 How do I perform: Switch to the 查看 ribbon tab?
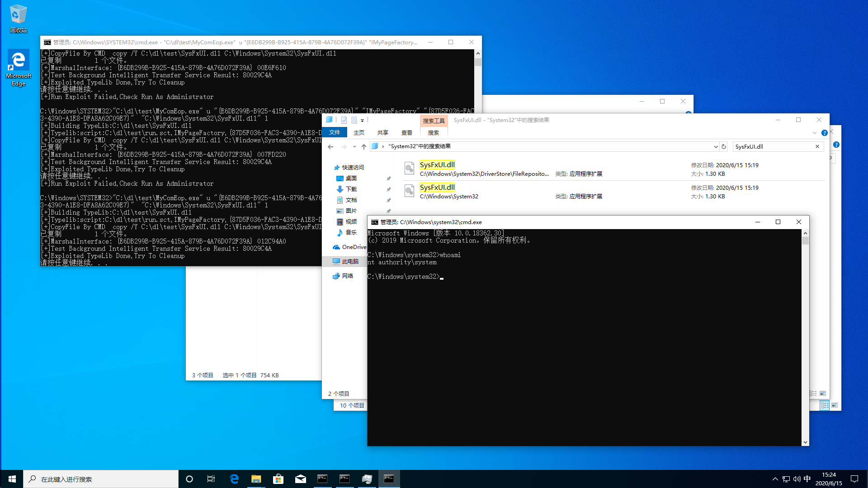[x=407, y=132]
